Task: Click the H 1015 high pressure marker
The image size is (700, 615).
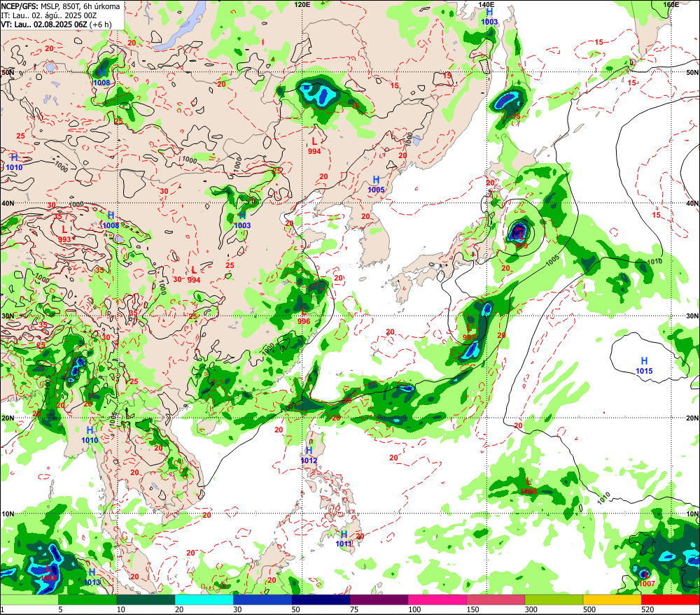Action: point(644,365)
